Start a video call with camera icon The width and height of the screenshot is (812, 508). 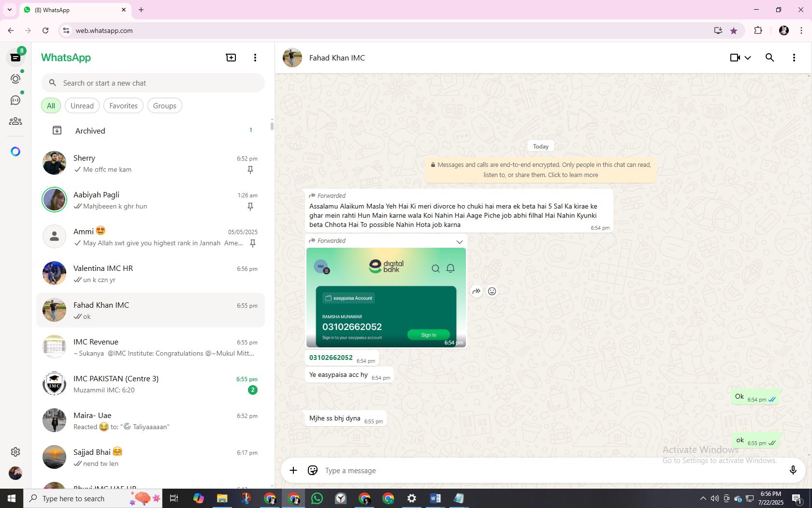click(x=735, y=58)
